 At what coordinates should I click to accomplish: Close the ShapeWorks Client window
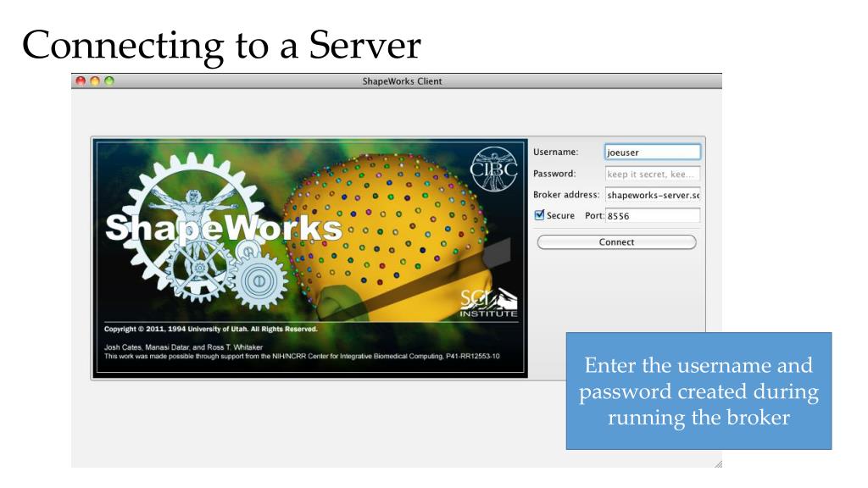click(x=81, y=80)
